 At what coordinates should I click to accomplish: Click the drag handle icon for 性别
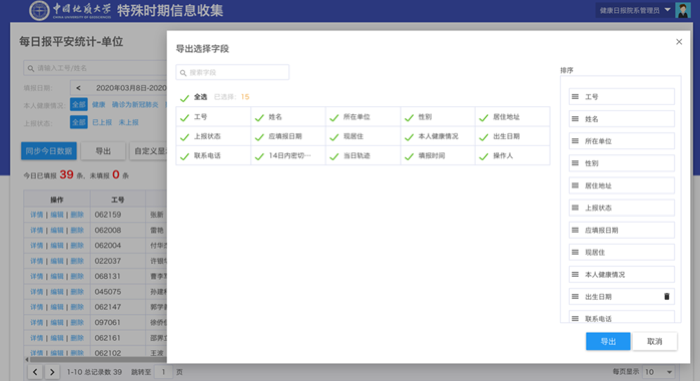point(575,163)
